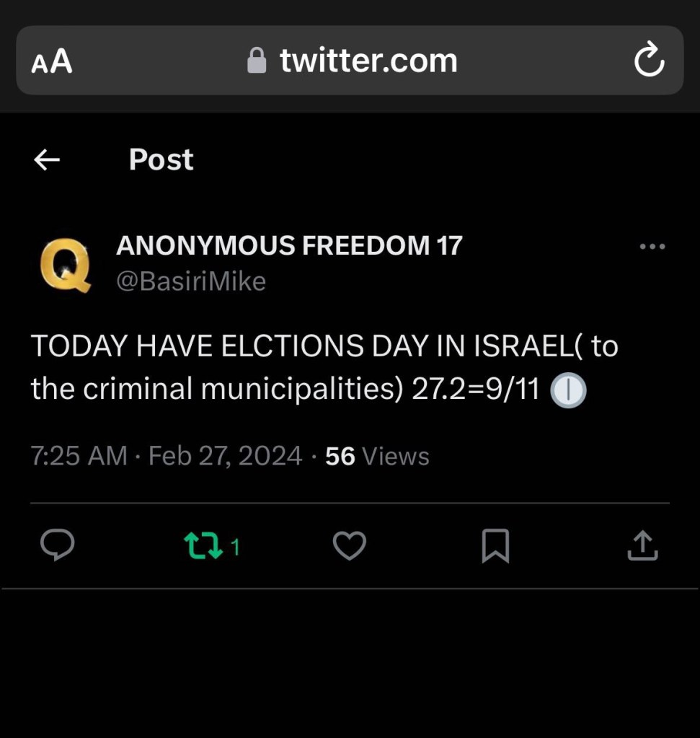The width and height of the screenshot is (700, 738).
Task: Open the share upload icon
Action: click(x=642, y=545)
